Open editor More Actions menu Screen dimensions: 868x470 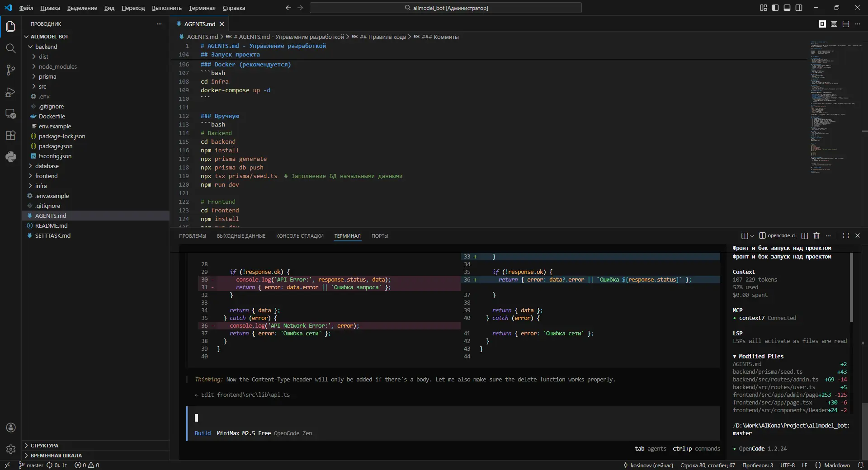(x=858, y=24)
